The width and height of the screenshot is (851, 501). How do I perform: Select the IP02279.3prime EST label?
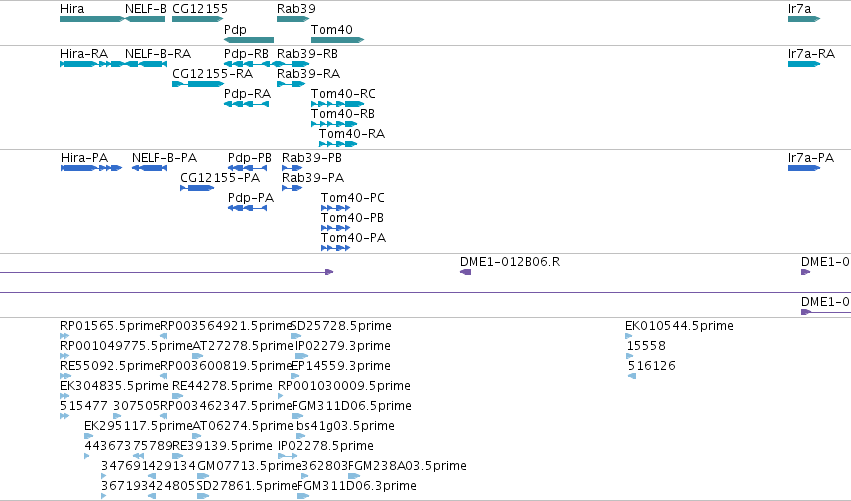[342, 346]
